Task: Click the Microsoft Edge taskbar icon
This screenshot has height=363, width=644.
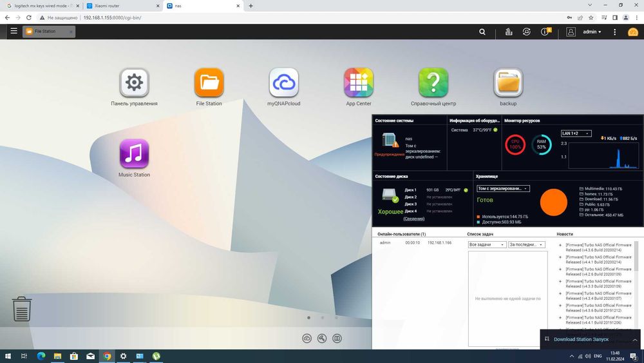Action: click(41, 356)
